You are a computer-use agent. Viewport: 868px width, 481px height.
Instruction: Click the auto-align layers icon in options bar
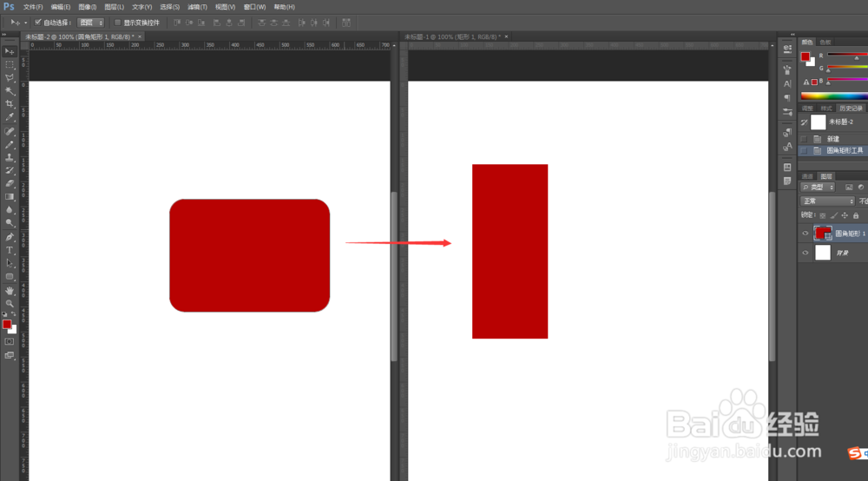tap(346, 23)
